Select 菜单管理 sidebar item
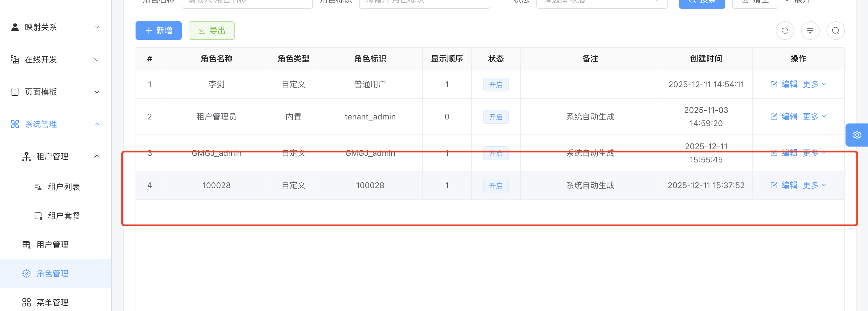Screen dimensions: 868x311 (52, 302)
